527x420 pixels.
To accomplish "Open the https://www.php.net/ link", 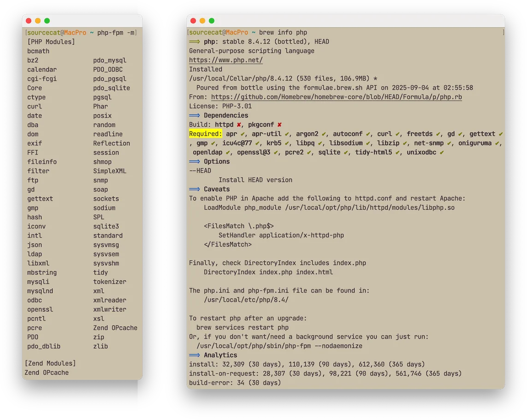I will pos(226,60).
